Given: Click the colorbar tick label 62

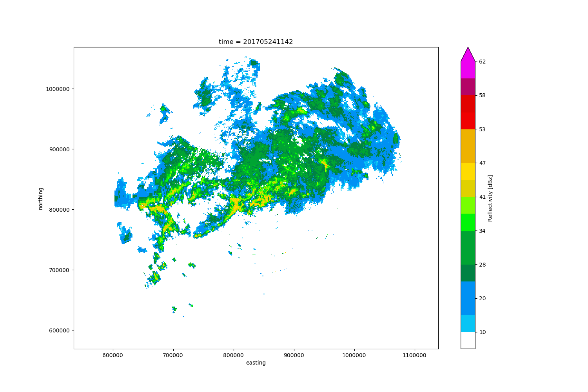Looking at the screenshot, I should pos(483,62).
